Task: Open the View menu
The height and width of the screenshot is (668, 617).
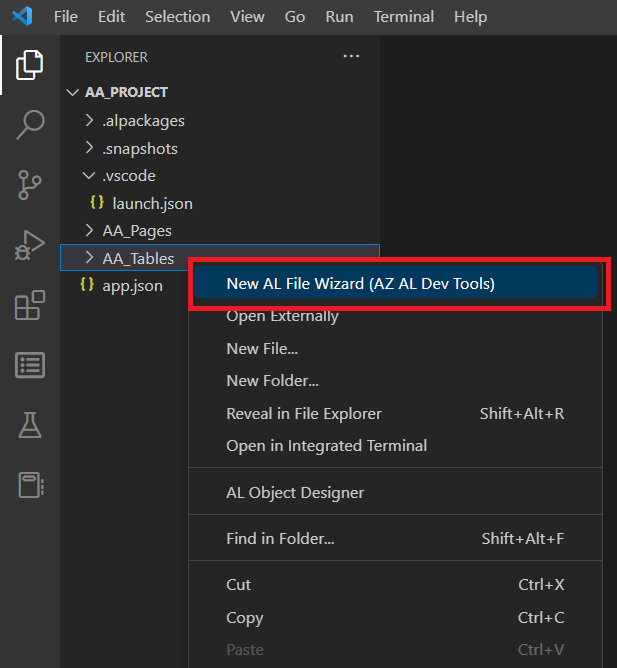Action: 247,17
